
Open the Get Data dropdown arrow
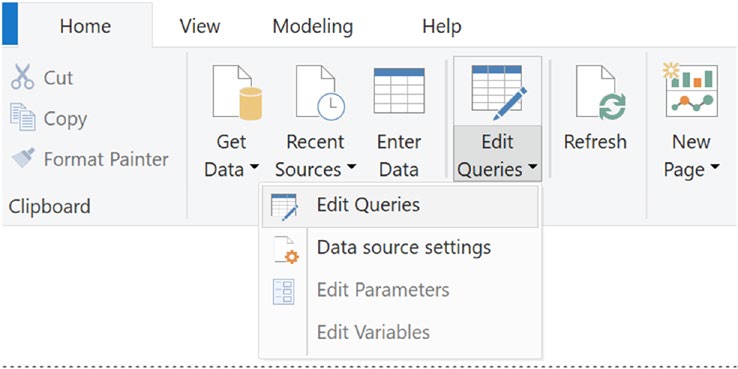pos(254,167)
